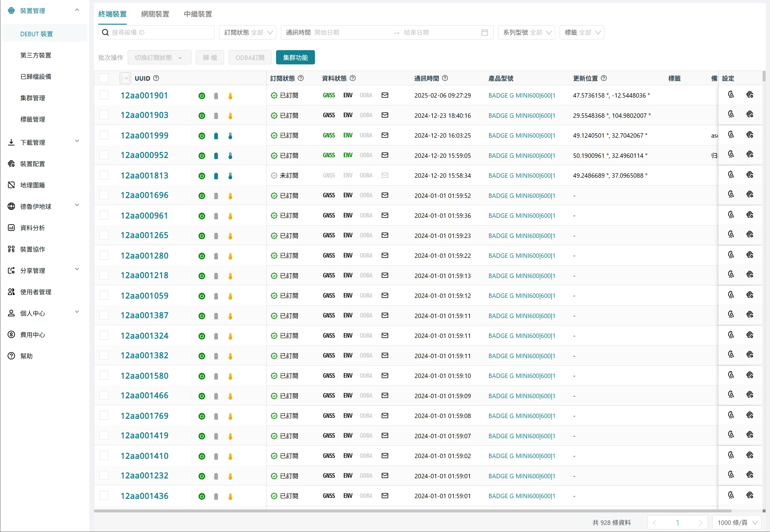Image resolution: width=770 pixels, height=532 pixels.
Task: Click temperature icon in 12aa001999 row
Action: [x=230, y=136]
